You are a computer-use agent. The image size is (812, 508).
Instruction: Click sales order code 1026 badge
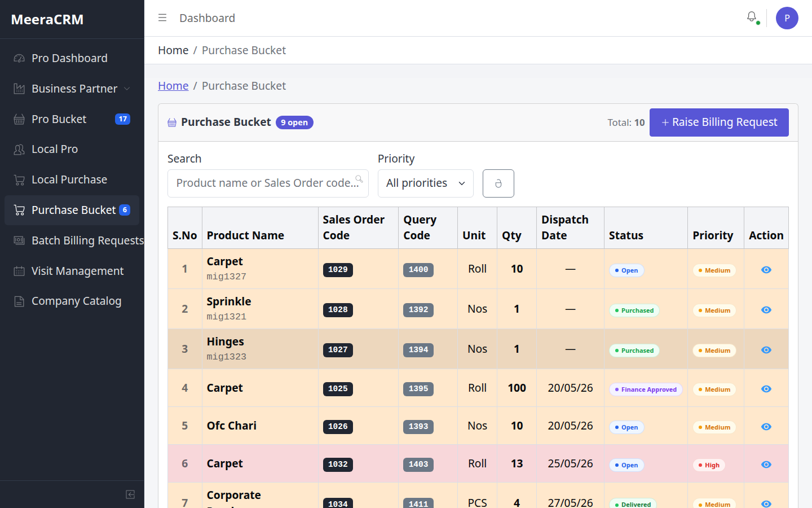[338, 427]
